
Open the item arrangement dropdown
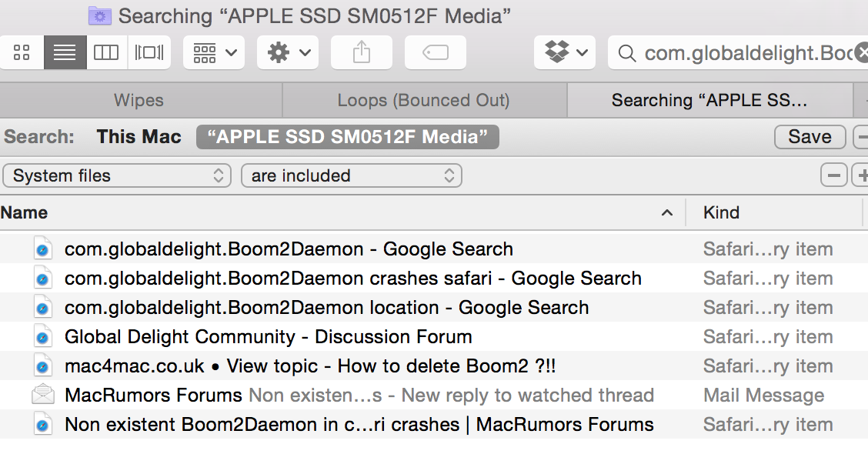pos(214,52)
